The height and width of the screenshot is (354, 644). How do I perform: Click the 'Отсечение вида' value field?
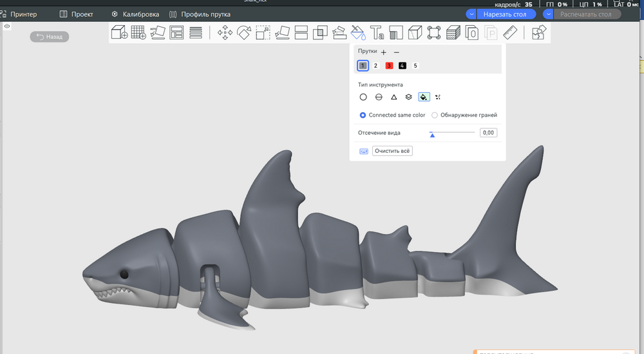click(x=488, y=133)
